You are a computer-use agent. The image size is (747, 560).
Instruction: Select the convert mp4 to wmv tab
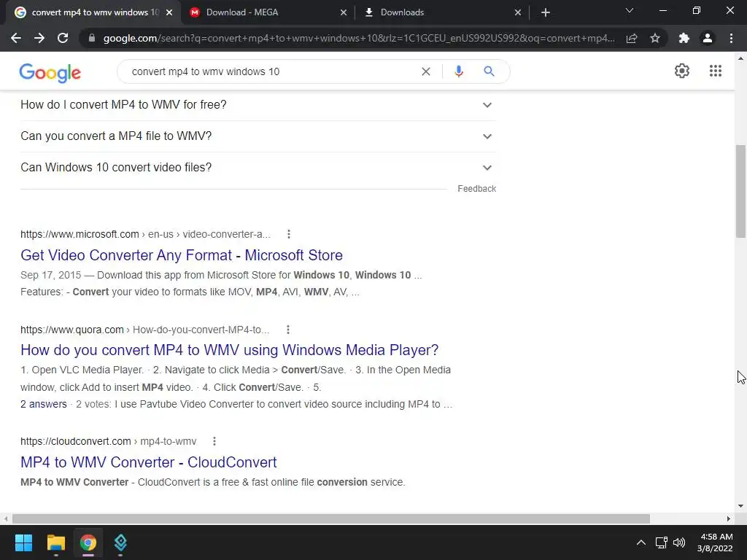pyautogui.click(x=93, y=12)
